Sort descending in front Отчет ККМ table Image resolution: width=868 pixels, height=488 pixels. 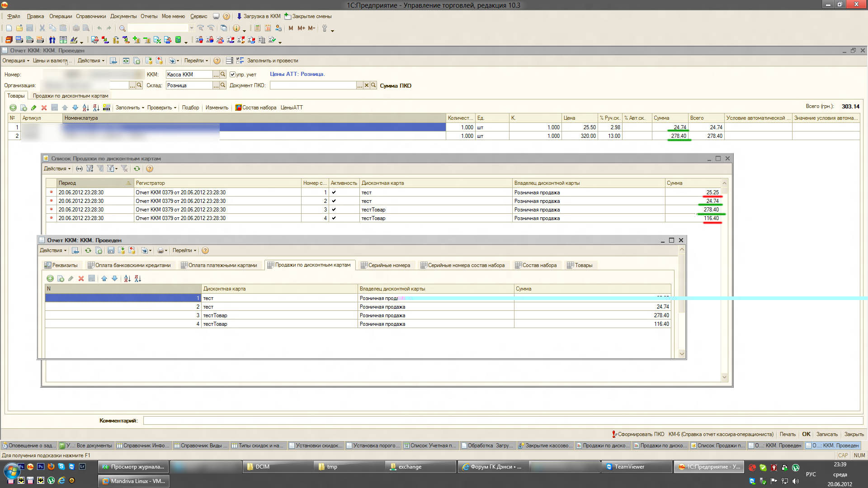coord(138,278)
